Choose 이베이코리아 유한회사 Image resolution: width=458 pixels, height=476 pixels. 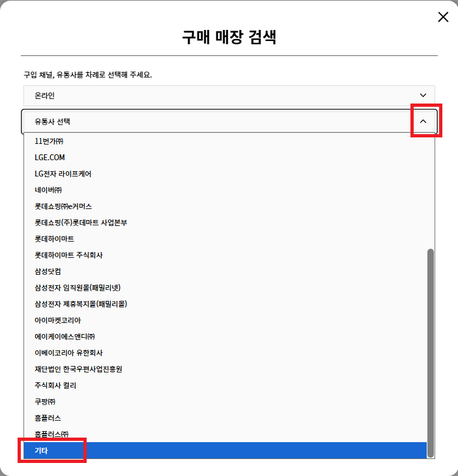225,353
